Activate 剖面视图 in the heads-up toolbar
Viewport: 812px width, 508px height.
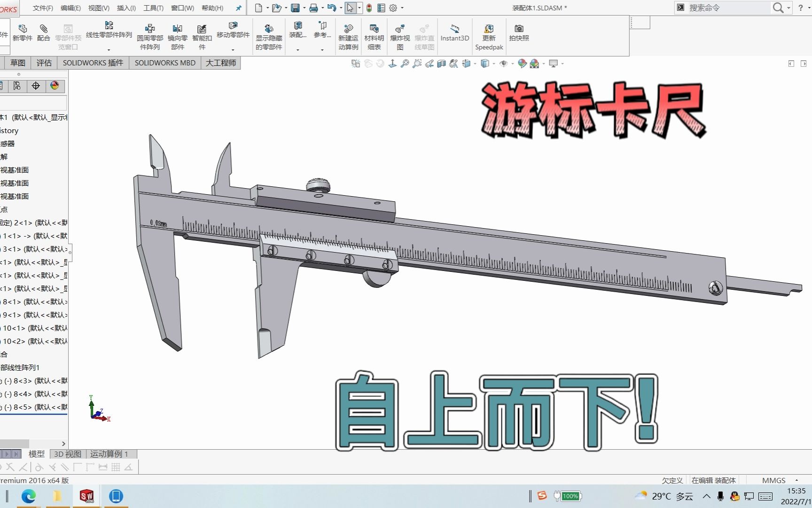coord(442,63)
